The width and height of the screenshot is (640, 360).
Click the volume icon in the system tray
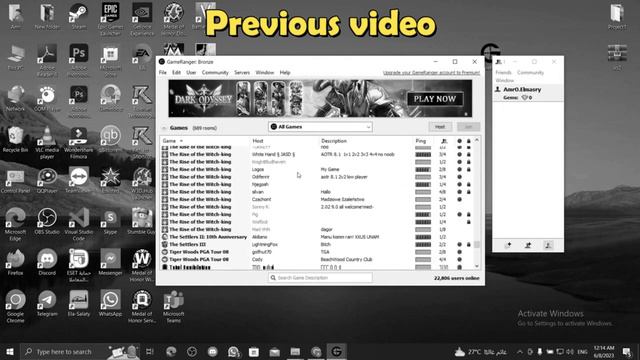pos(570,351)
